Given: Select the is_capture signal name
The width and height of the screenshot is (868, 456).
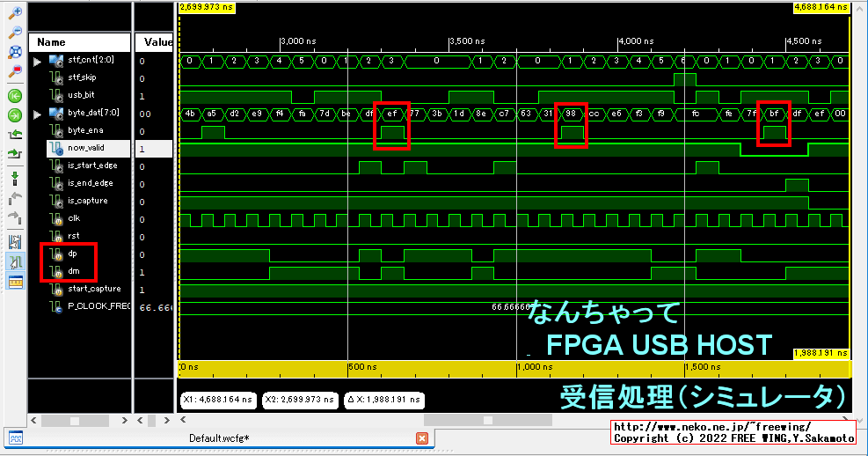Looking at the screenshot, I should (x=87, y=201).
